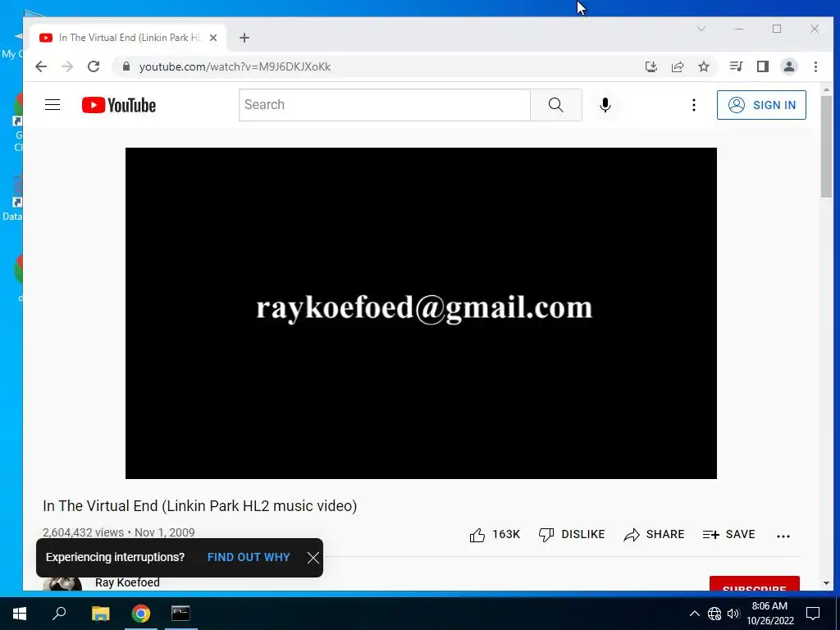Switch to Chrome taskbar icon
Screen dimensions: 840x630
141,614
